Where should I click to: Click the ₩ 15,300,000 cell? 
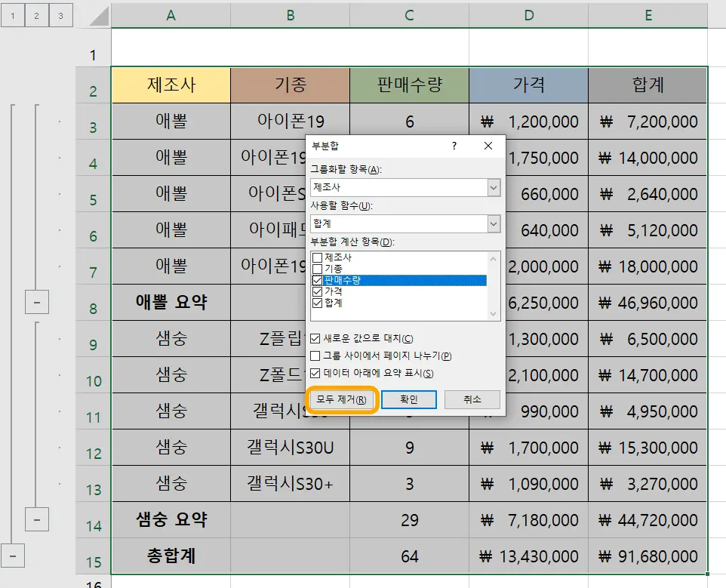(648, 448)
